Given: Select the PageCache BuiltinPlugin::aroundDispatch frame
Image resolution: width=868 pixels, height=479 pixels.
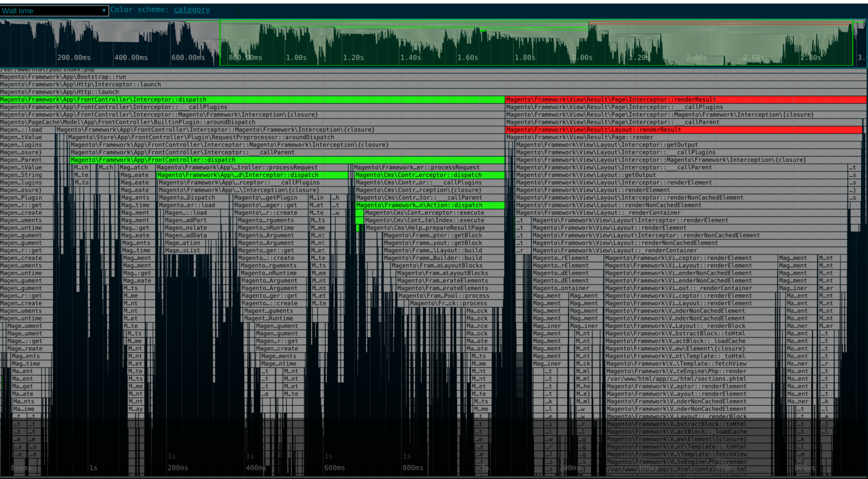Looking at the screenshot, I should click(x=252, y=123).
